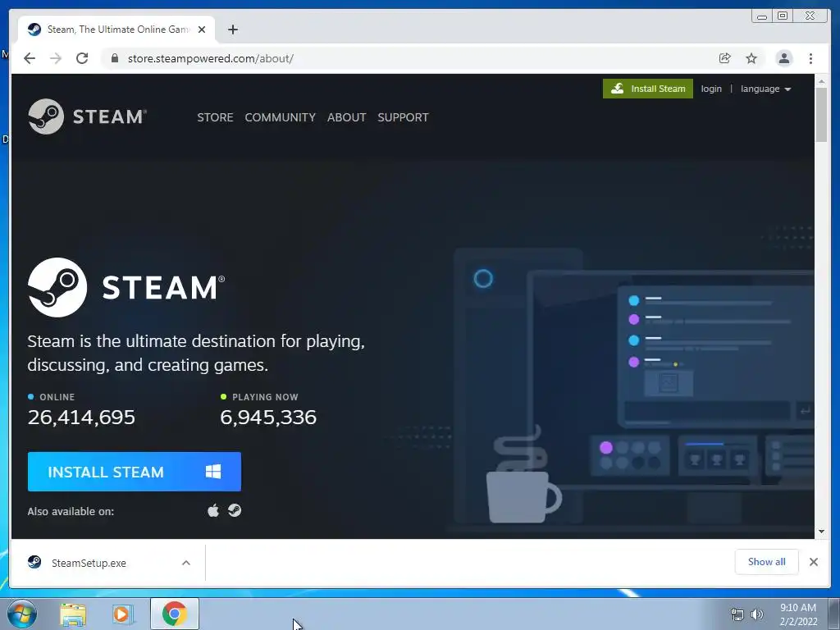Viewport: 840px width, 630px height.
Task: Click the share page icon in address bar
Action: tap(725, 58)
